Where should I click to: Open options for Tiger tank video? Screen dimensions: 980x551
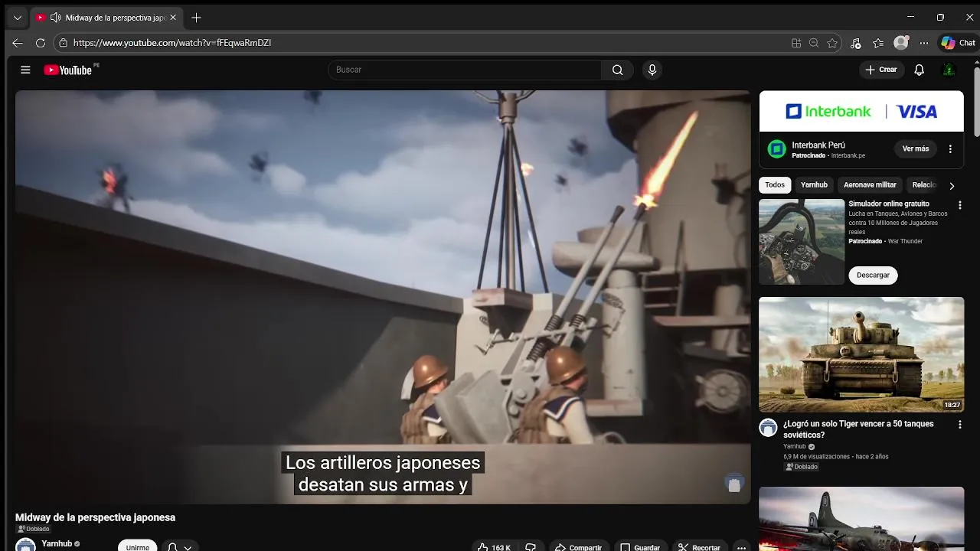click(959, 424)
